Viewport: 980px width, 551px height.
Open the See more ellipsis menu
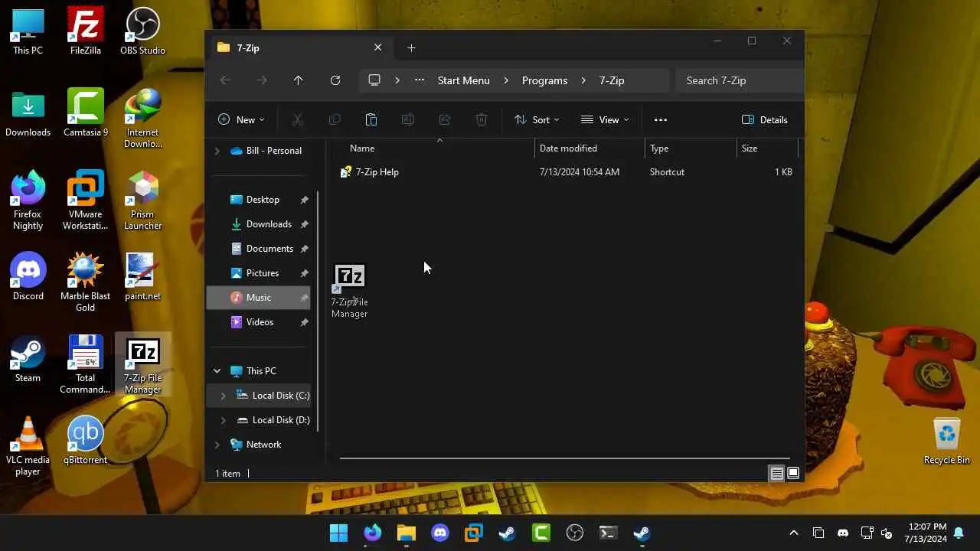tap(661, 119)
